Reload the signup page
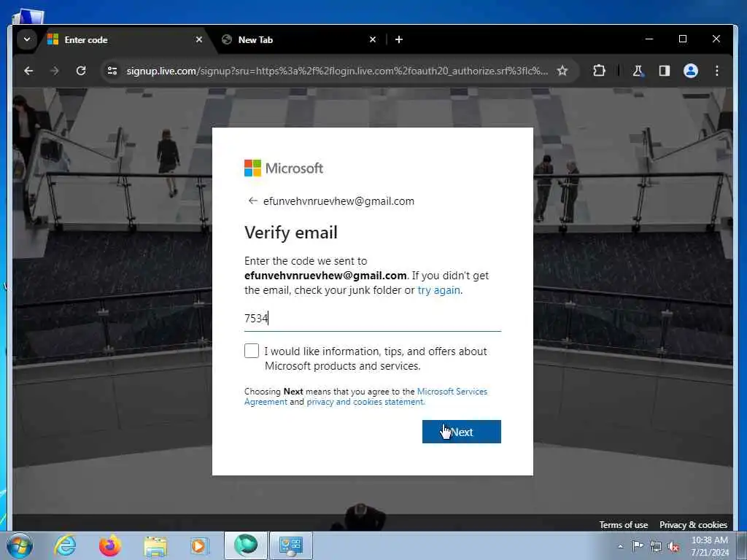Screen dimensions: 747x560 click(x=81, y=71)
